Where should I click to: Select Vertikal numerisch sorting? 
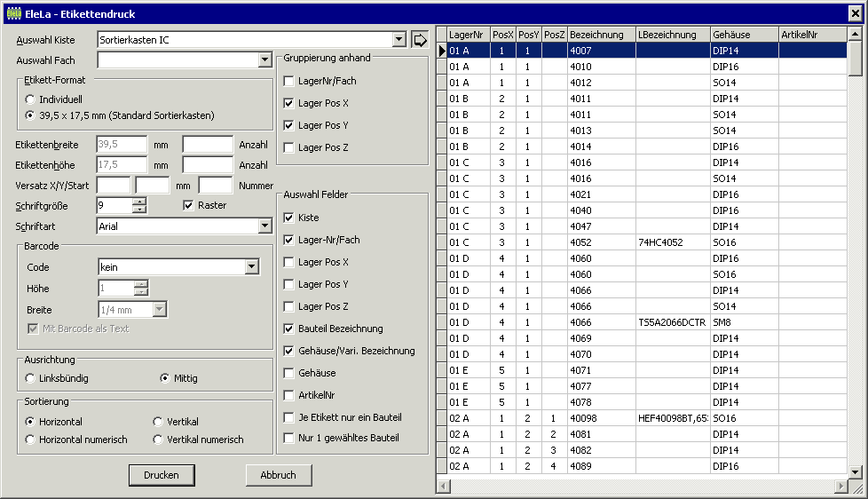[x=159, y=440]
